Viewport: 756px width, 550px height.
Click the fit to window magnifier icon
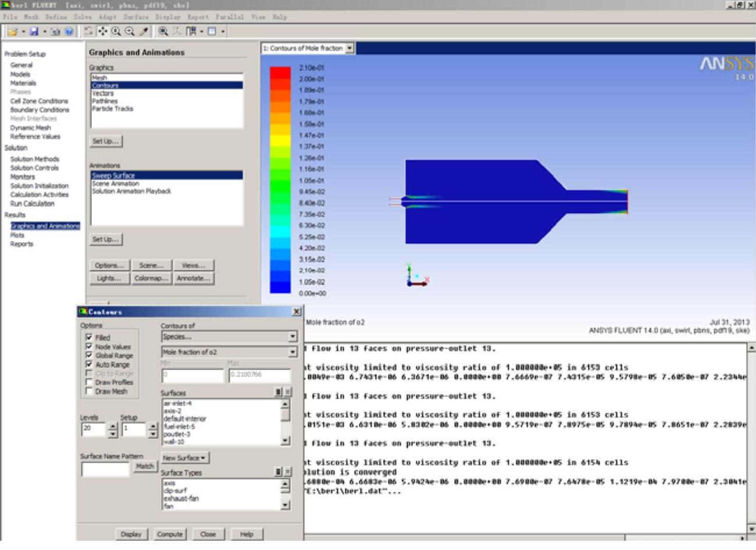163,31
